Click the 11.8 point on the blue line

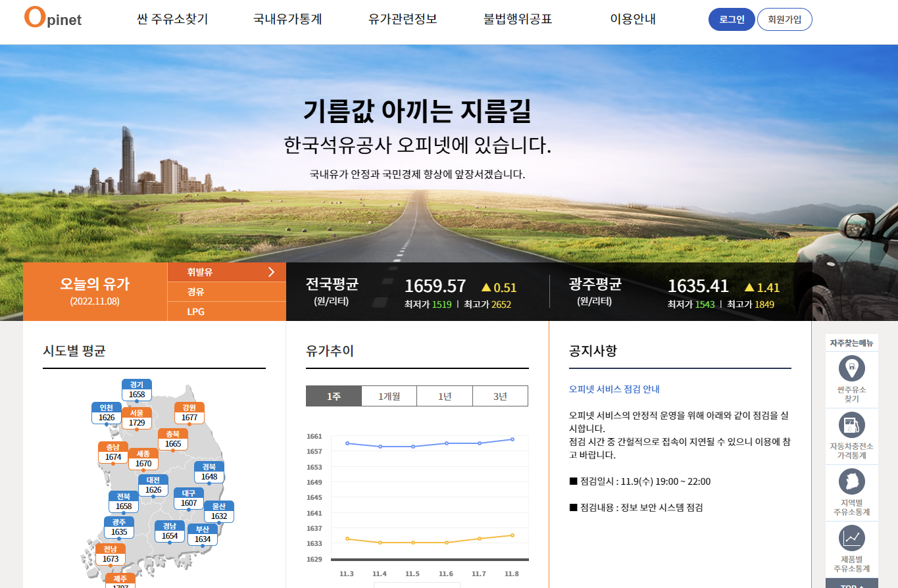click(512, 439)
